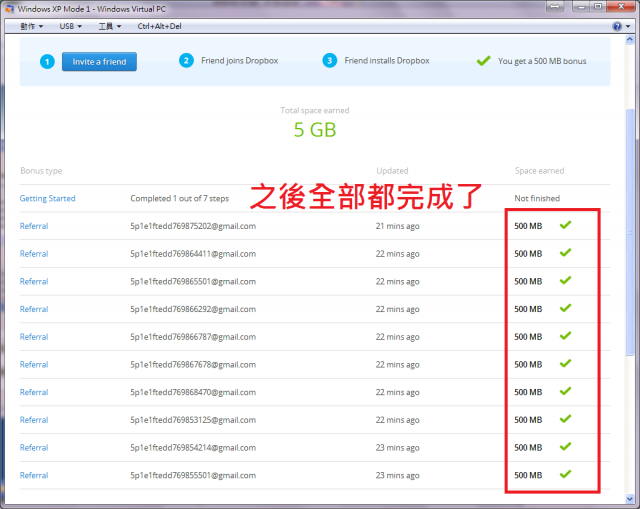Select email 5p1e1ftedd769864411@gmail.com
The width and height of the screenshot is (640, 509).
[x=193, y=254]
